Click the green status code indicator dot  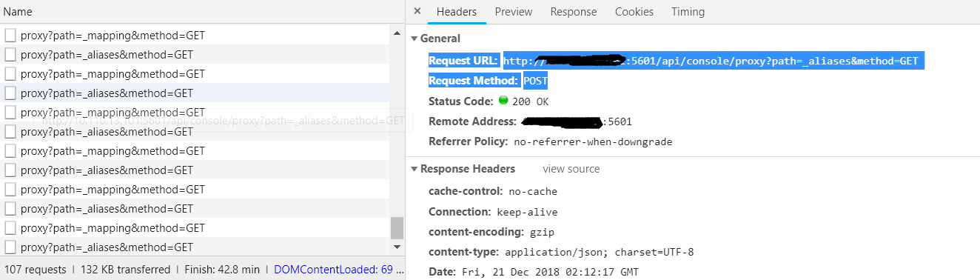[x=503, y=101]
